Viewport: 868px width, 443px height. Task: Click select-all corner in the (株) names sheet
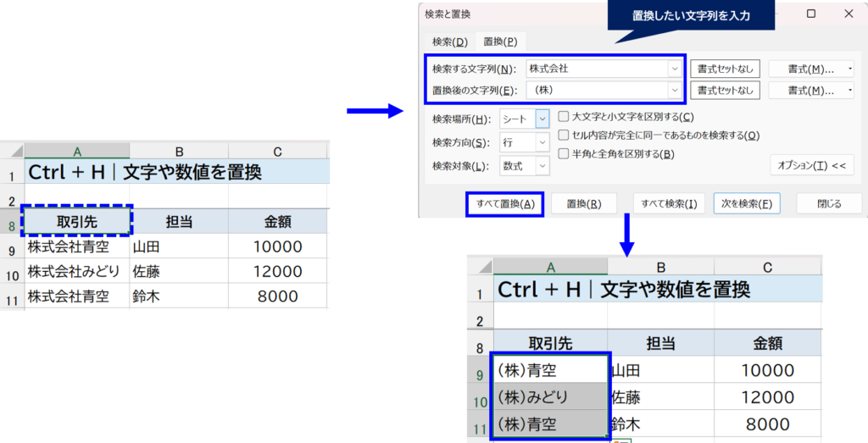[481, 267]
